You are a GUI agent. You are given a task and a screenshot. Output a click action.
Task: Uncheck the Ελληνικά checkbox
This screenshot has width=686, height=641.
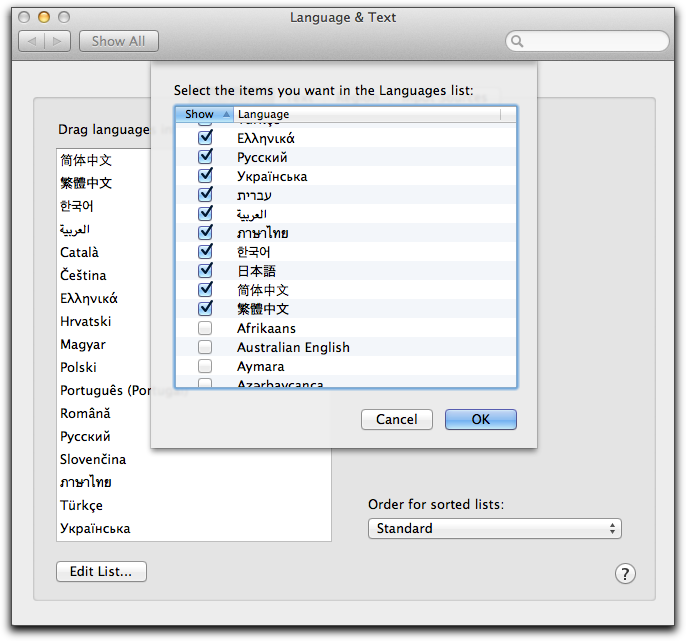[x=205, y=138]
